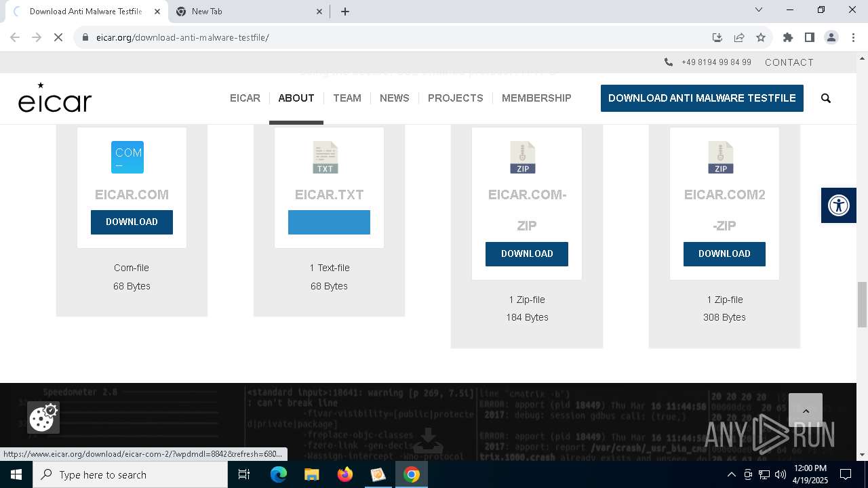Screen dimensions: 868x488
Task: Click Download Anti Malware Testfile button
Action: click(x=702, y=98)
